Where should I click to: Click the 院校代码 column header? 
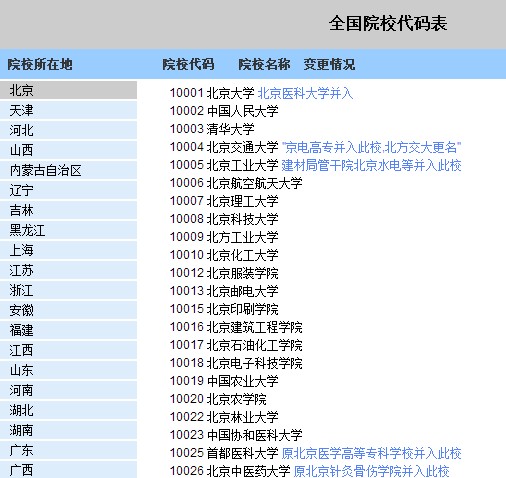tap(188, 64)
